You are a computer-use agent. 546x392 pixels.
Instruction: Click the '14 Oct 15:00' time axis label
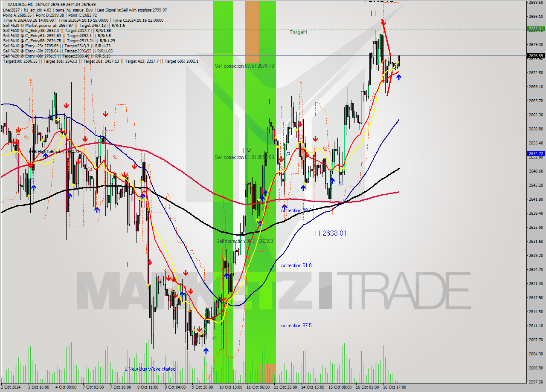pos(312,387)
